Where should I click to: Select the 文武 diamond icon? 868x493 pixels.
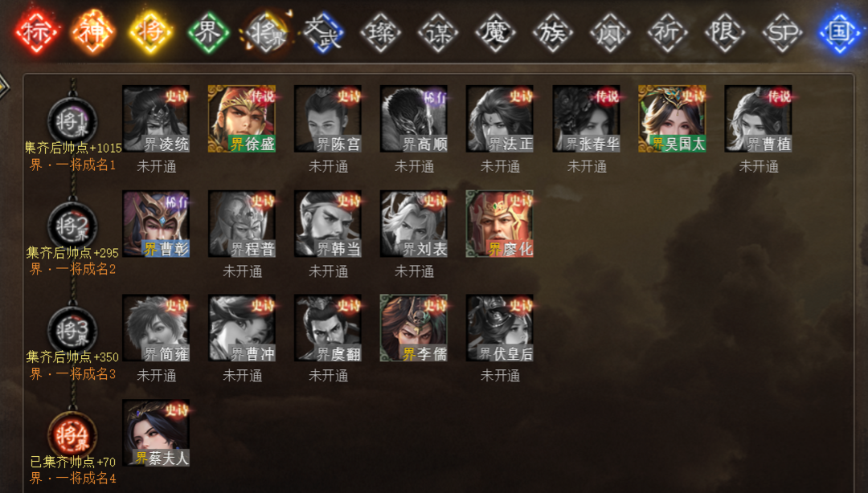click(323, 32)
